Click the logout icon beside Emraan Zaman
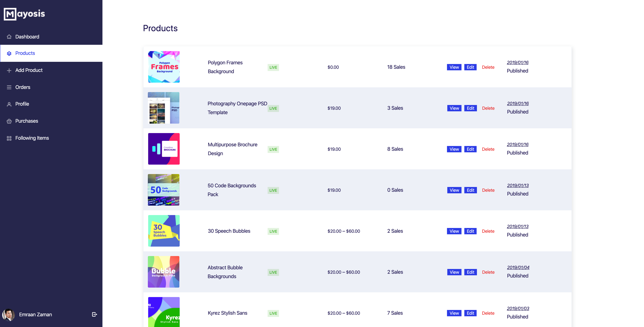This screenshot has height=327, width=644. (94, 315)
